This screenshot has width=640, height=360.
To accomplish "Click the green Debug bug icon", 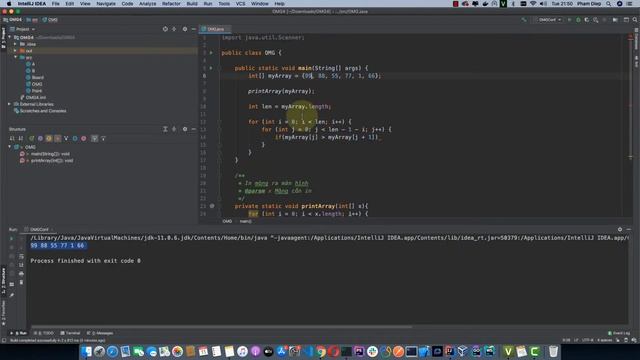I will point(578,20).
